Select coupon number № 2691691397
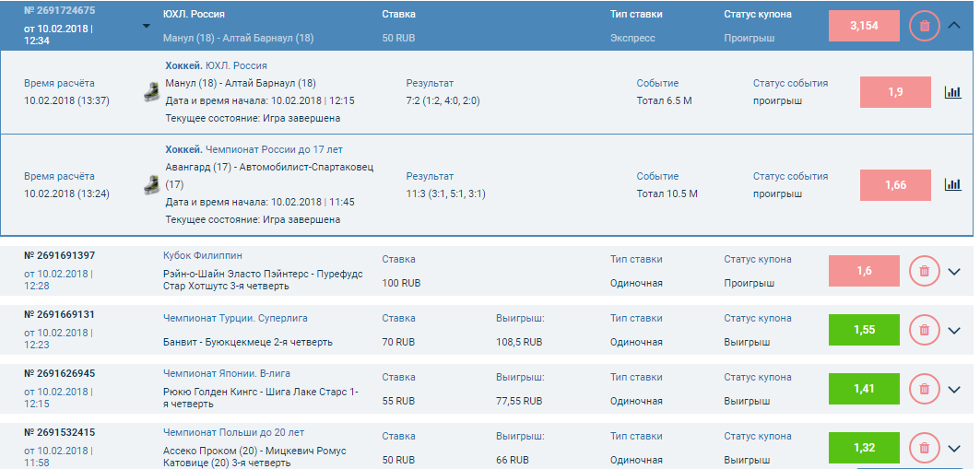Screen dimensions: 980x469 (x=59, y=255)
